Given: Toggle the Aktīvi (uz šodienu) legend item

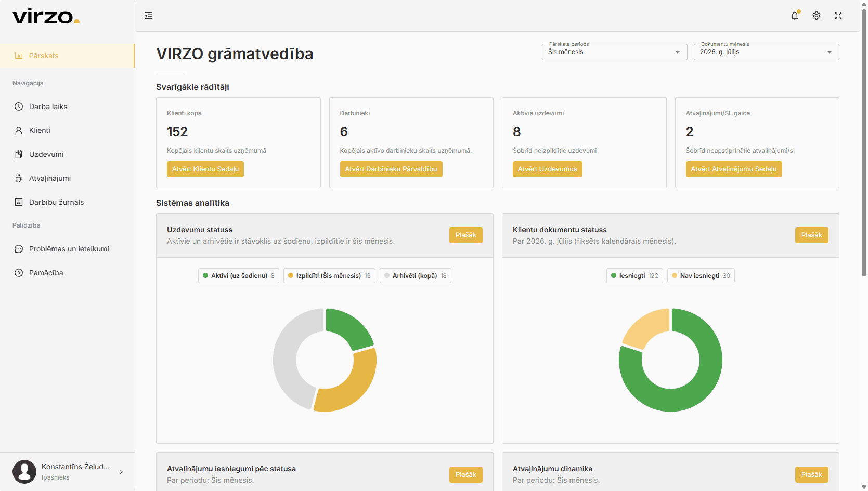Looking at the screenshot, I should click(239, 276).
